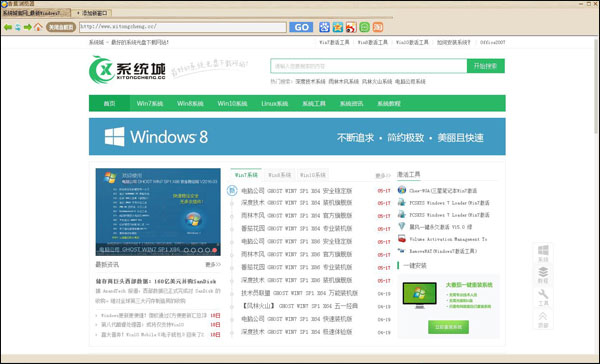Click the brown pill button beside home
The image size is (600, 364).
coord(61,27)
